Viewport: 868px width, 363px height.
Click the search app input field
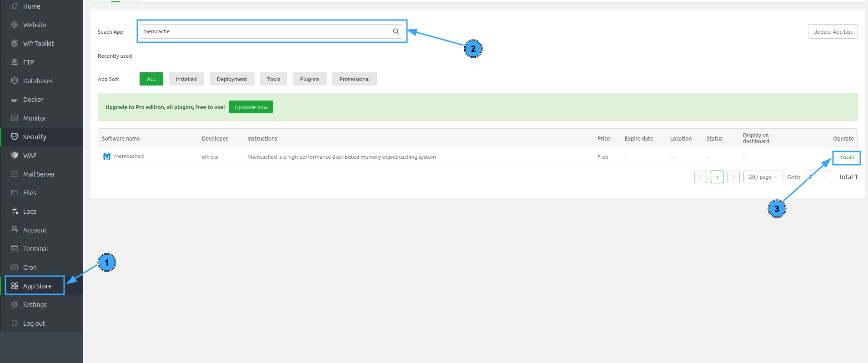[x=271, y=31]
